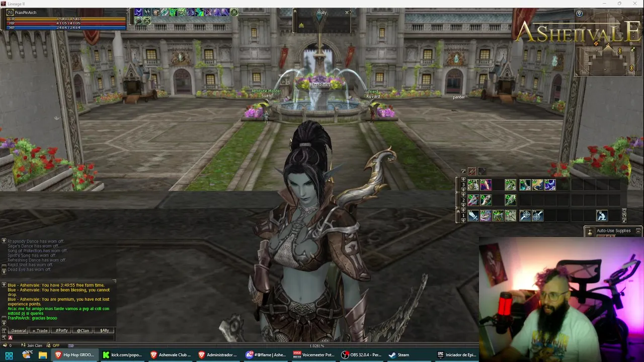Page down on shortcut row 2
The width and height of the screenshot is (644, 362).
tap(463, 205)
